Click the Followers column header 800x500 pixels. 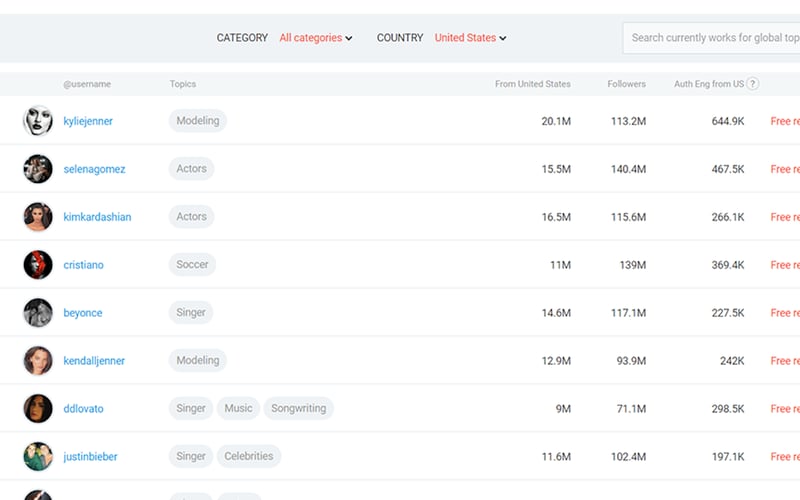(x=627, y=84)
